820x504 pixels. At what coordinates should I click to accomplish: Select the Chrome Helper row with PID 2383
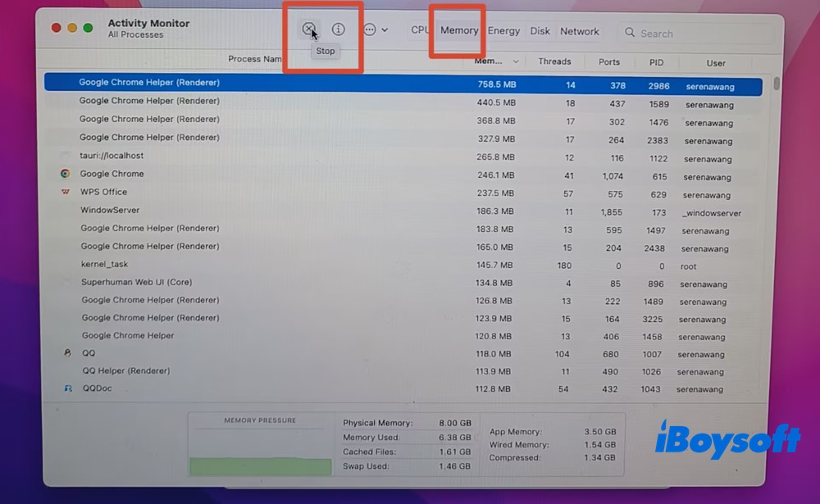[403, 139]
